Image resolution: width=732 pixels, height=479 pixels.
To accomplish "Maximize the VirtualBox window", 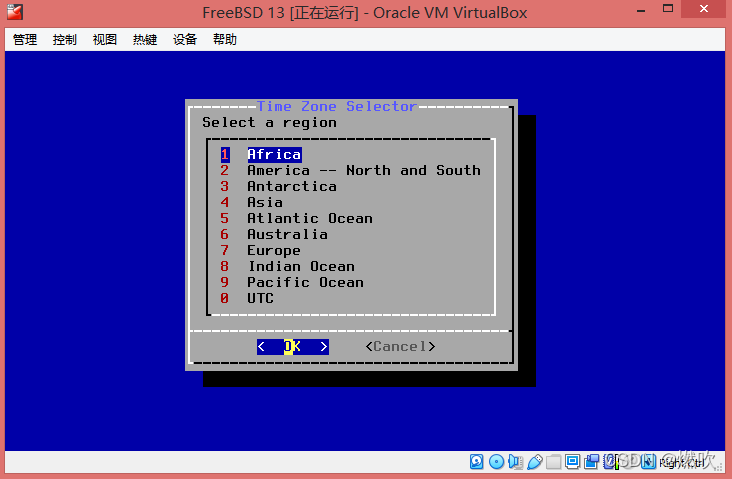I will click(x=668, y=9).
